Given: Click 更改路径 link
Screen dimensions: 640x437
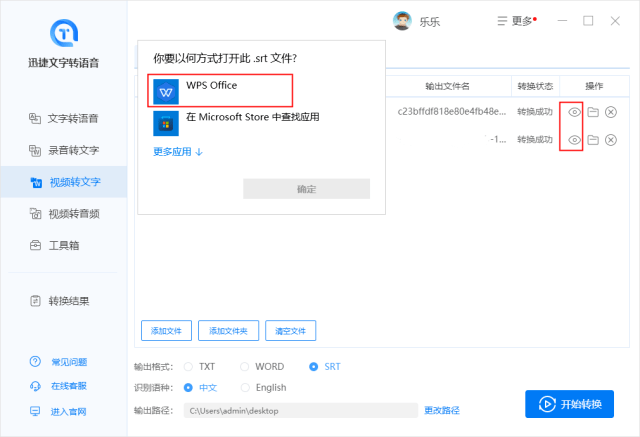Looking at the screenshot, I should [442, 410].
